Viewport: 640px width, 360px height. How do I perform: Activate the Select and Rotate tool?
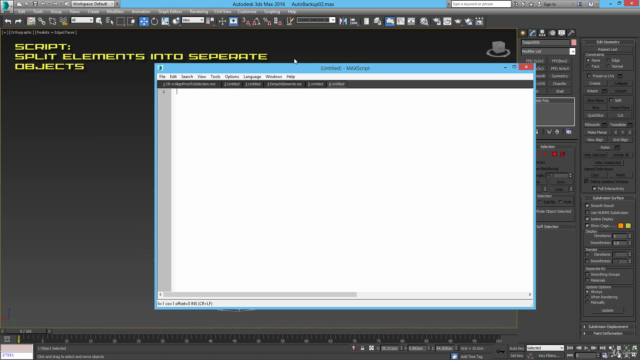[x=154, y=21]
